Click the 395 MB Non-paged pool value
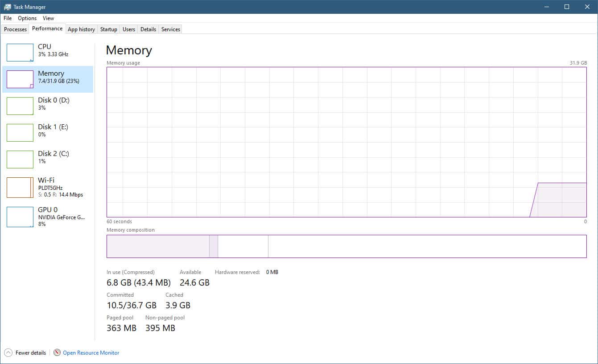This screenshot has height=364, width=598. tap(160, 328)
